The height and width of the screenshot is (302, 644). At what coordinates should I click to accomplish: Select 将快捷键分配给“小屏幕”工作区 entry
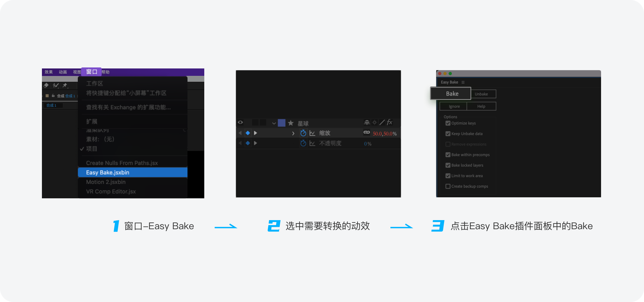pyautogui.click(x=132, y=93)
